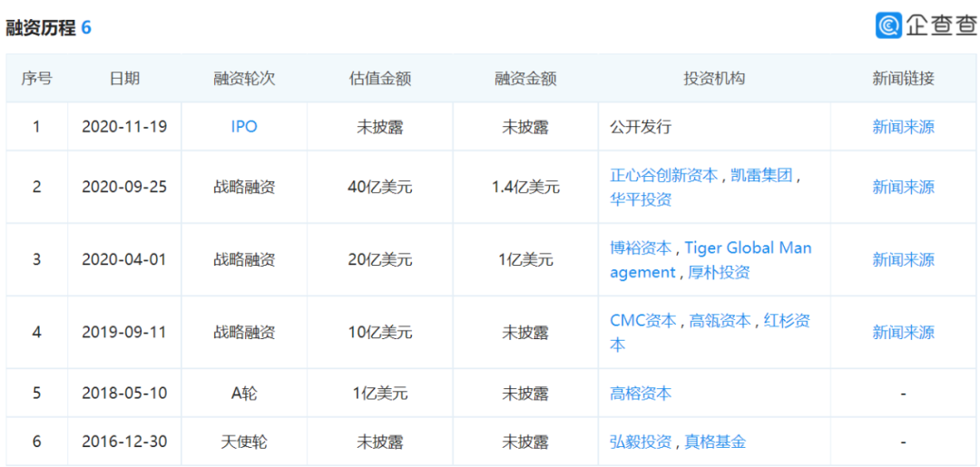The width and height of the screenshot is (980, 467).
Task: Click valuation 20亿美元
Action: 380,259
